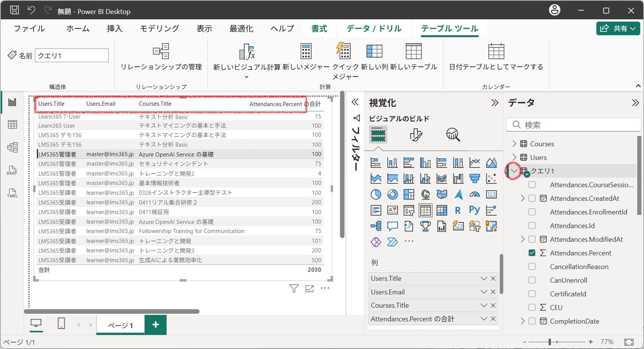Add a new page with the plus button
Screen dimensions: 644x349
click(155, 324)
